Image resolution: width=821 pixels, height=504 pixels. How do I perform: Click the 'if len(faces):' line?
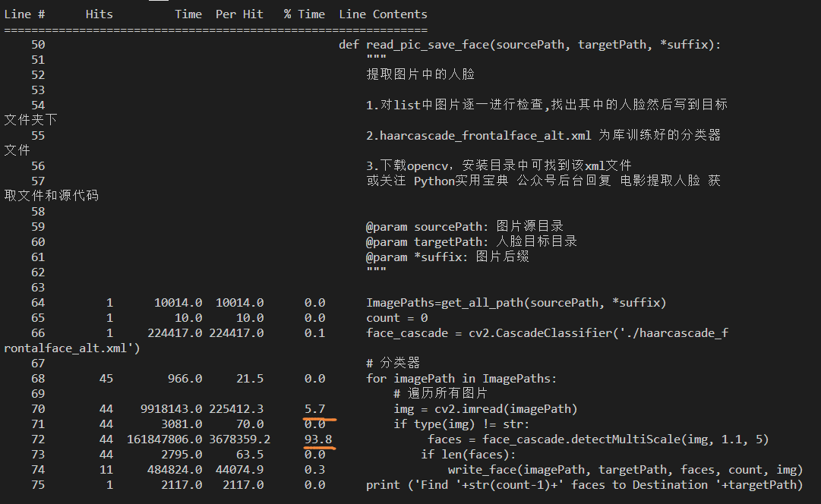coord(468,454)
